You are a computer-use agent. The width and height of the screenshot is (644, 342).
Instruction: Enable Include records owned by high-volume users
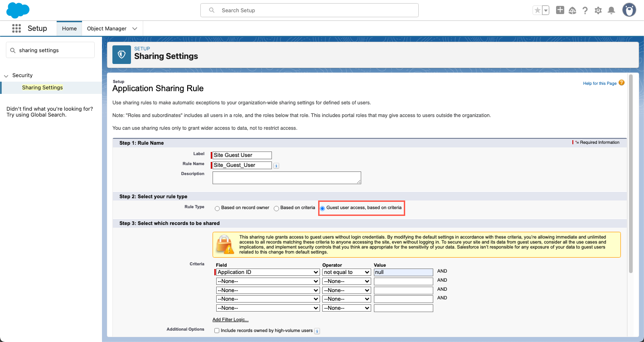[x=217, y=331]
